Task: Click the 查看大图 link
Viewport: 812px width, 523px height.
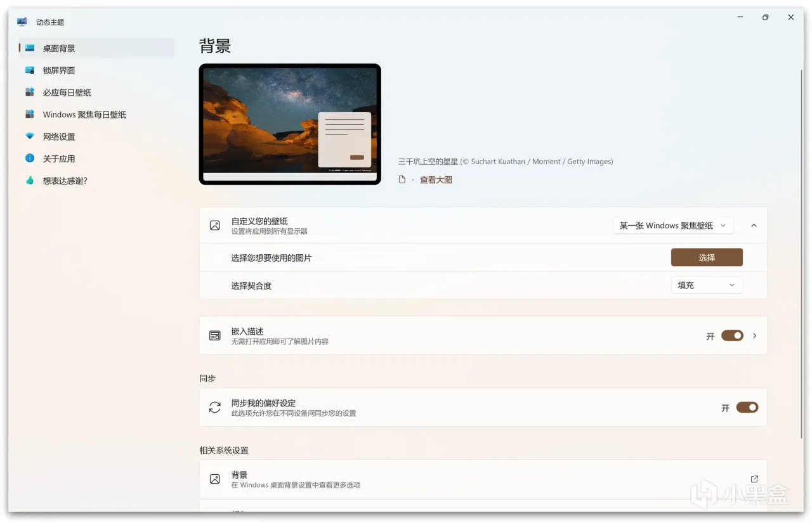Action: [x=436, y=180]
